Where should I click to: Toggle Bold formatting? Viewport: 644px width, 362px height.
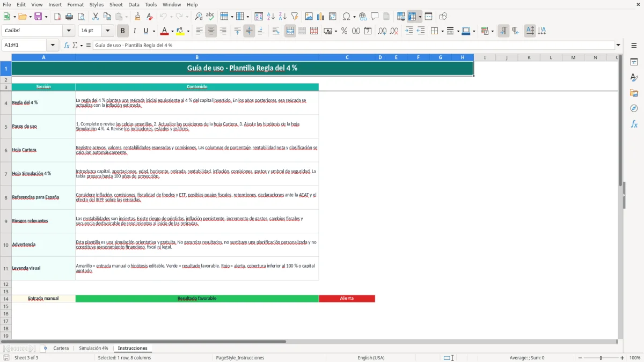(122, 31)
